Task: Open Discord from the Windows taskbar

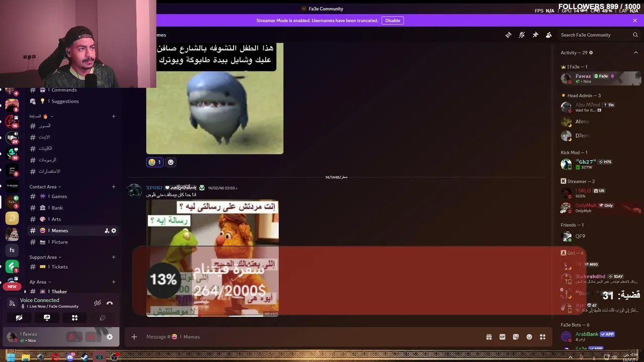Action: tap(70, 357)
